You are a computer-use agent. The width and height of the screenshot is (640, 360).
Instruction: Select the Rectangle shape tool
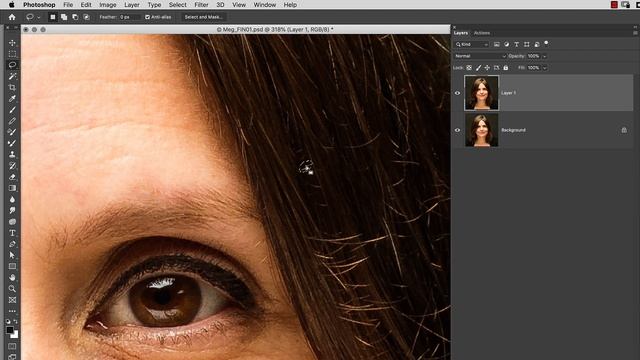tap(12, 266)
